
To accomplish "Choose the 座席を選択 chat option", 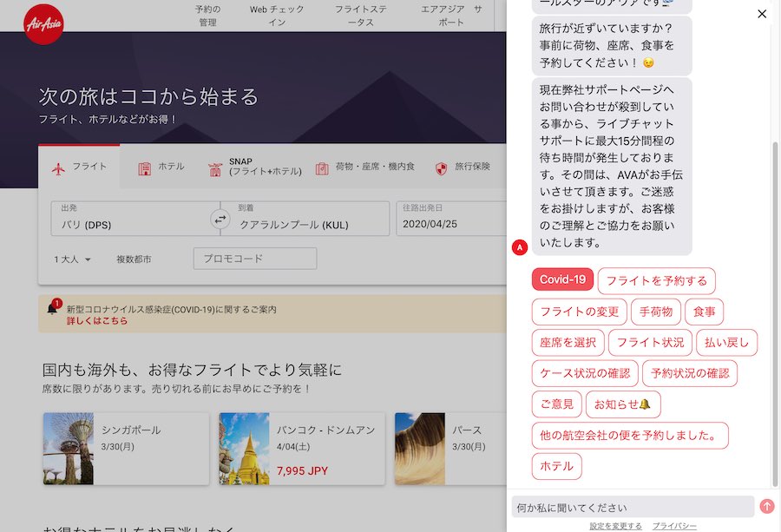I will click(568, 343).
